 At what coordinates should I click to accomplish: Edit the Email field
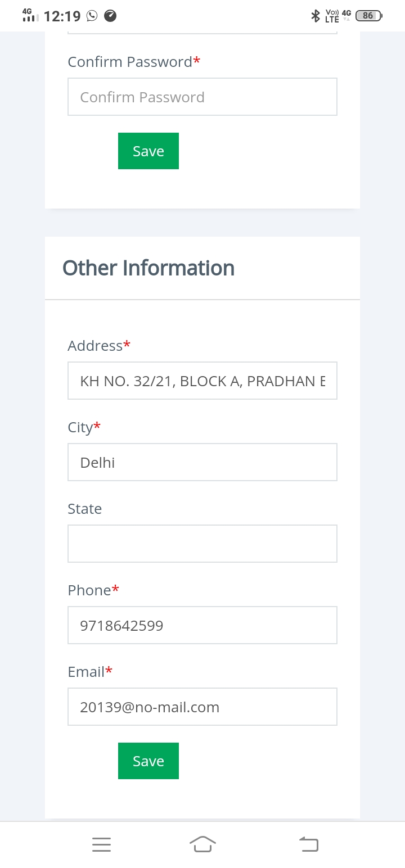click(x=202, y=707)
